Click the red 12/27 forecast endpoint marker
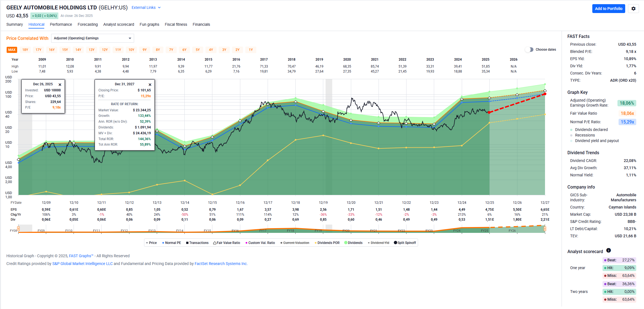The height and width of the screenshot is (309, 644). (x=545, y=94)
